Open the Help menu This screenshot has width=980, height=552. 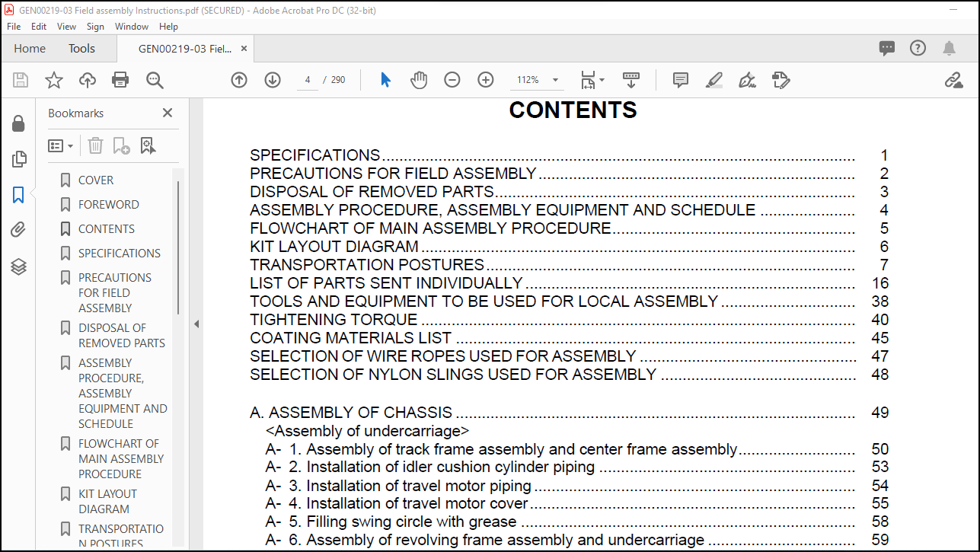point(168,26)
